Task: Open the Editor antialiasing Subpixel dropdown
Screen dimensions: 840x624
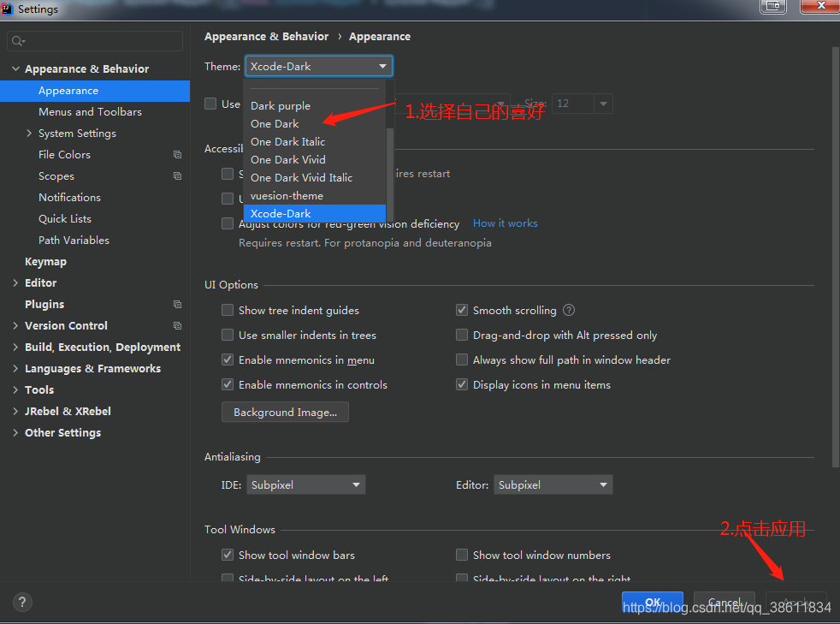Action: pyautogui.click(x=553, y=485)
